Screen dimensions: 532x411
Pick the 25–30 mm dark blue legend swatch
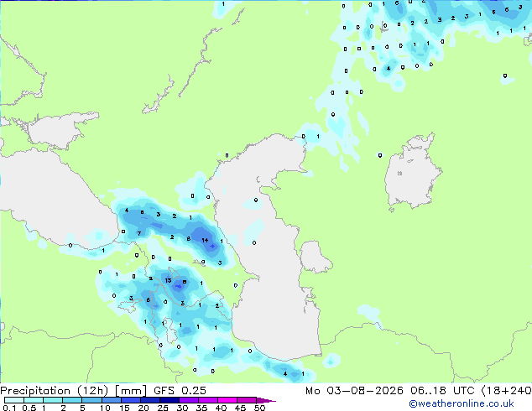tap(170, 400)
